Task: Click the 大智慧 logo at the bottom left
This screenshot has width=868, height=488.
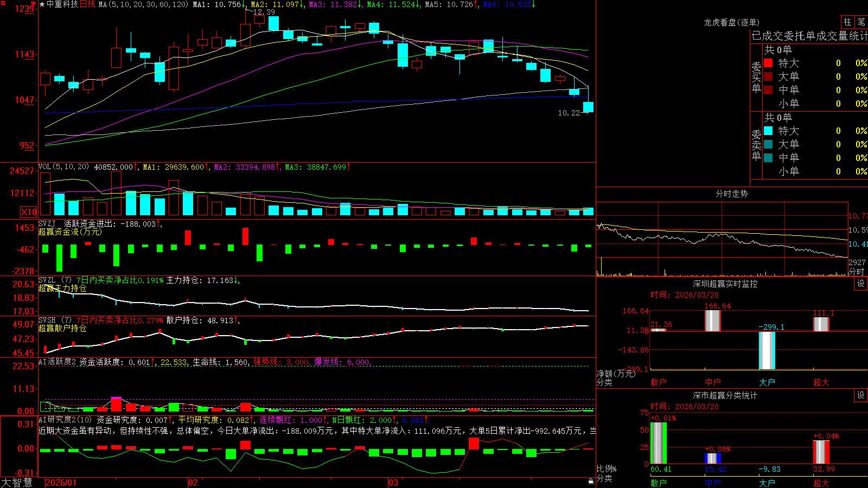Action: [x=17, y=482]
